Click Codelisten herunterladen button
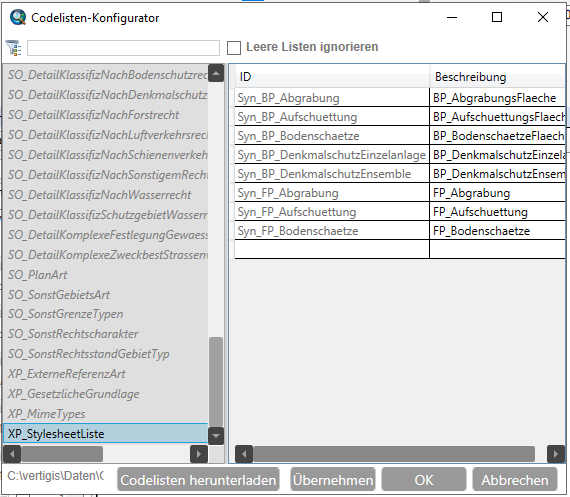 coord(198,480)
